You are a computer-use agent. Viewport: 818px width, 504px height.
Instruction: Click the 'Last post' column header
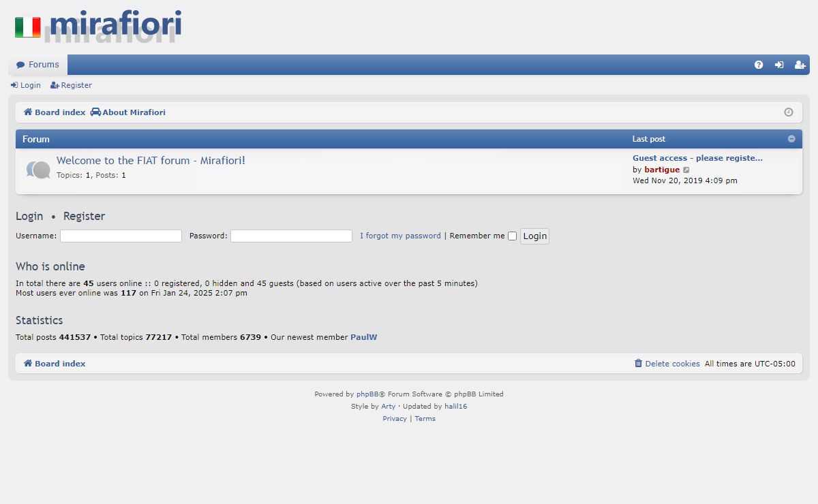(649, 139)
